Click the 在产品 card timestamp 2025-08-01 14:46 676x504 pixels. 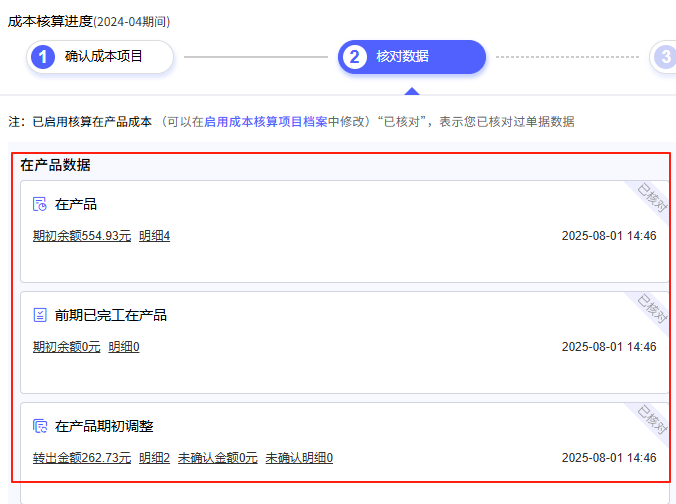tap(609, 236)
